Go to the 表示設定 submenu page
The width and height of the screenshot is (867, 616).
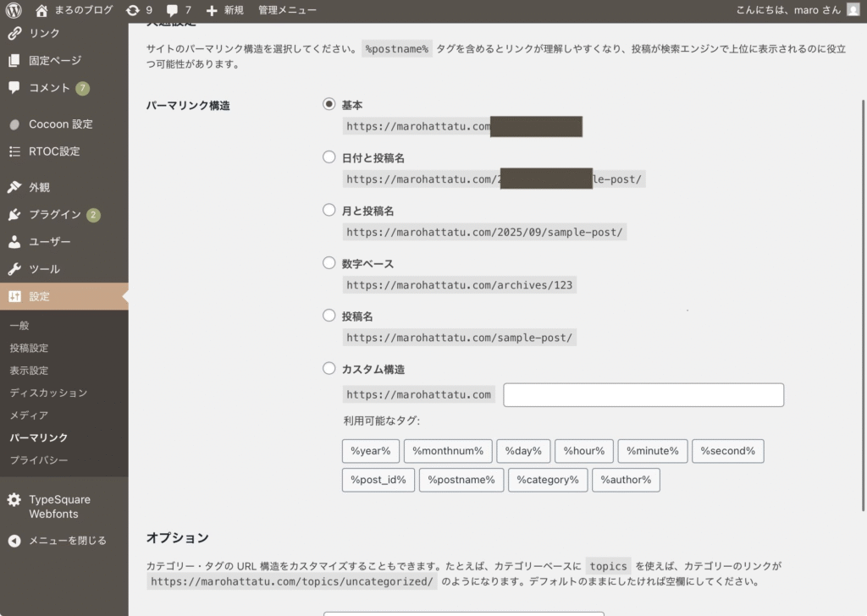coord(29,371)
